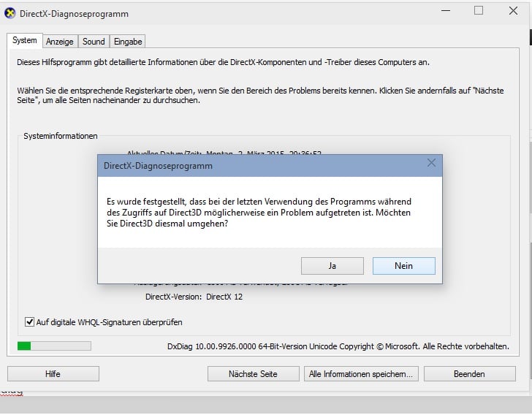Close the main DirectX-Diagnoseprogramm window
Viewport: 532px width, 415px height.
[x=513, y=11]
